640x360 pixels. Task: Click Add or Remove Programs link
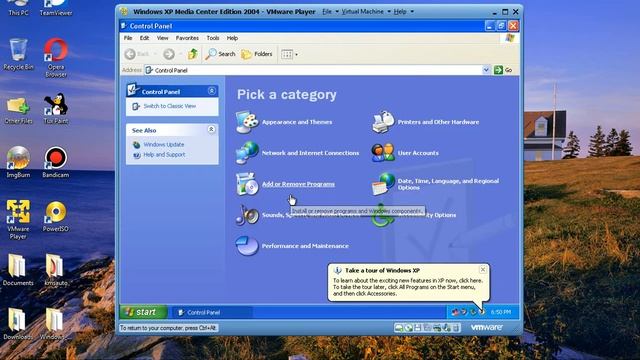(298, 184)
